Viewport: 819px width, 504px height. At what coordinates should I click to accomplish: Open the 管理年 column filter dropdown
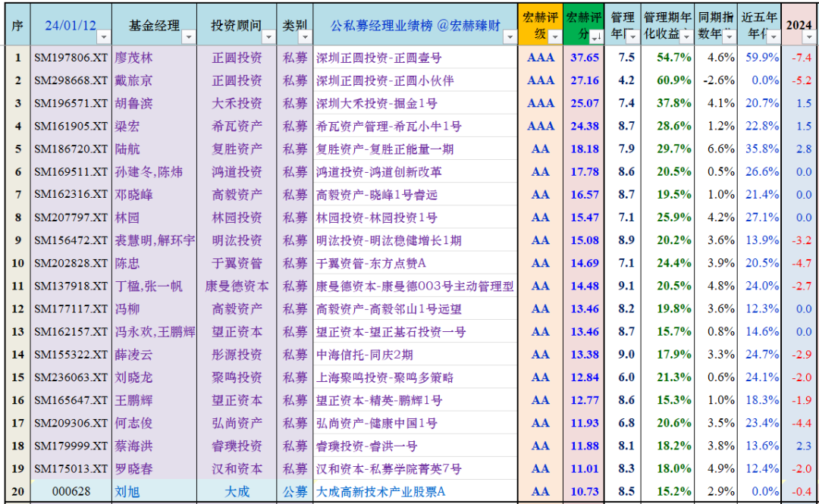pyautogui.click(x=632, y=37)
